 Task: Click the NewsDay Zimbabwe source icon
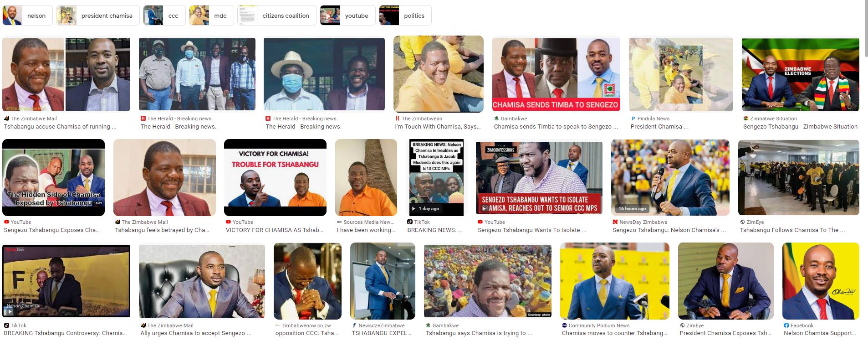[x=615, y=222]
